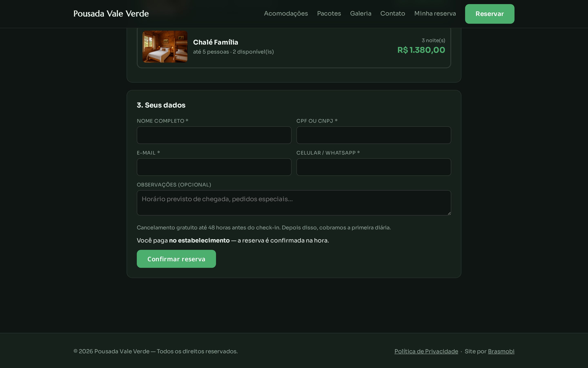Image resolution: width=588 pixels, height=368 pixels.
Task: Click the Confirmar reserva button
Action: point(176,259)
